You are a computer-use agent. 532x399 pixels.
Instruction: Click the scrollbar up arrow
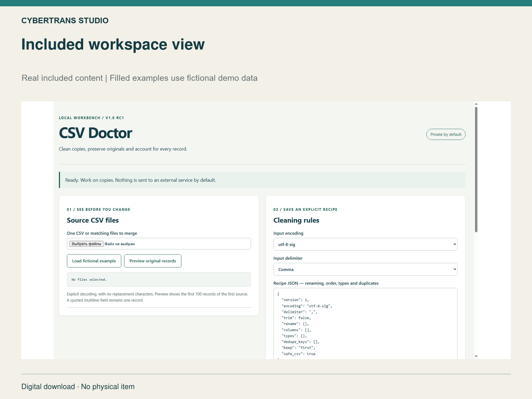coord(476,104)
